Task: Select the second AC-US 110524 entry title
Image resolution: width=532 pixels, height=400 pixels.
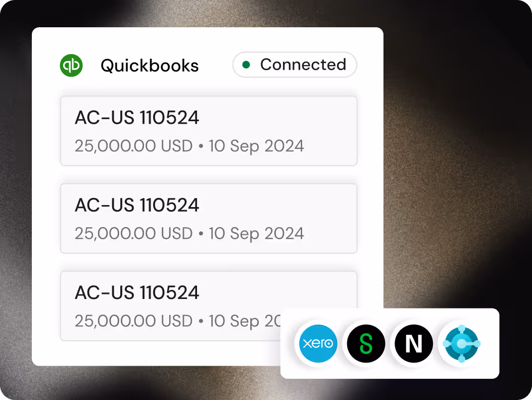Action: (x=137, y=205)
